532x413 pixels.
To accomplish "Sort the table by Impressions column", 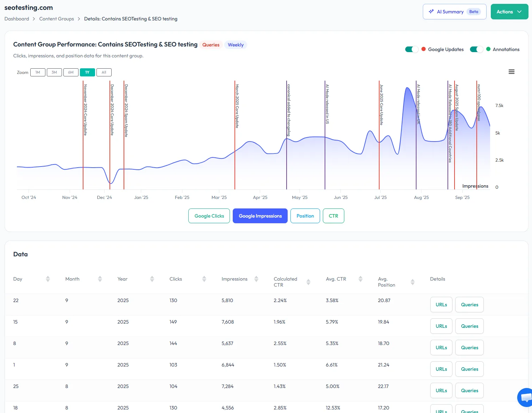I will pos(256,279).
